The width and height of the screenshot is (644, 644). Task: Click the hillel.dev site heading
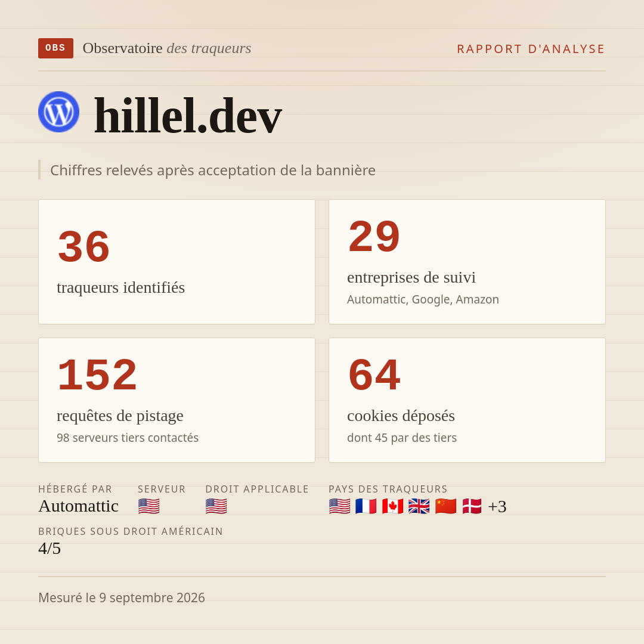point(188,116)
